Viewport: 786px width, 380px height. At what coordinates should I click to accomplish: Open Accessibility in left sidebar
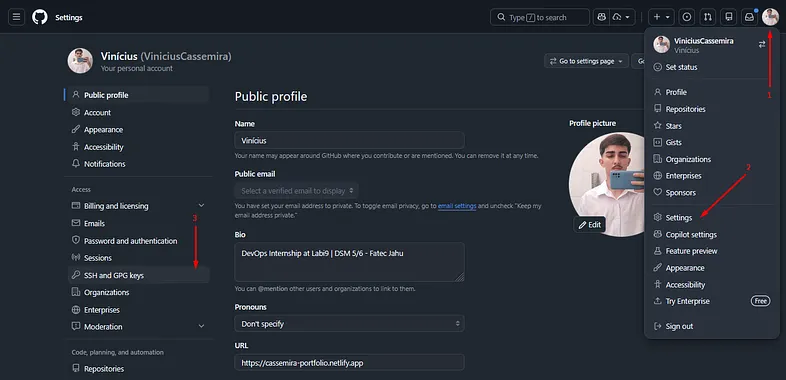coord(137,147)
